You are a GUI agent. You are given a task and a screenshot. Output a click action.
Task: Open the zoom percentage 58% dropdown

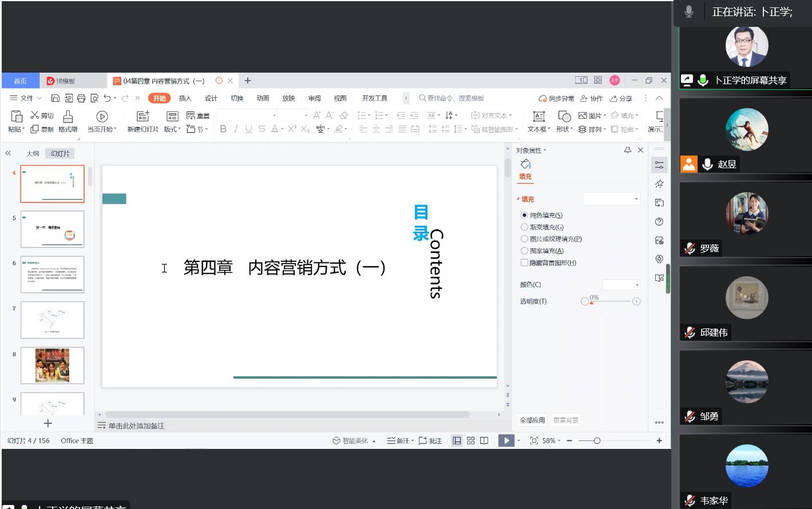[552, 441]
